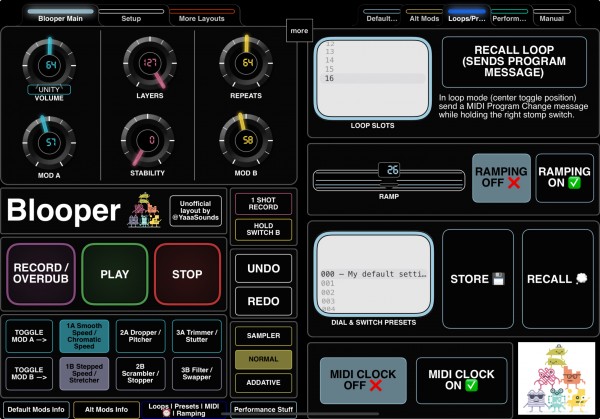This screenshot has width=600, height=419.
Task: Select loop slot 16 in list
Action: point(373,78)
